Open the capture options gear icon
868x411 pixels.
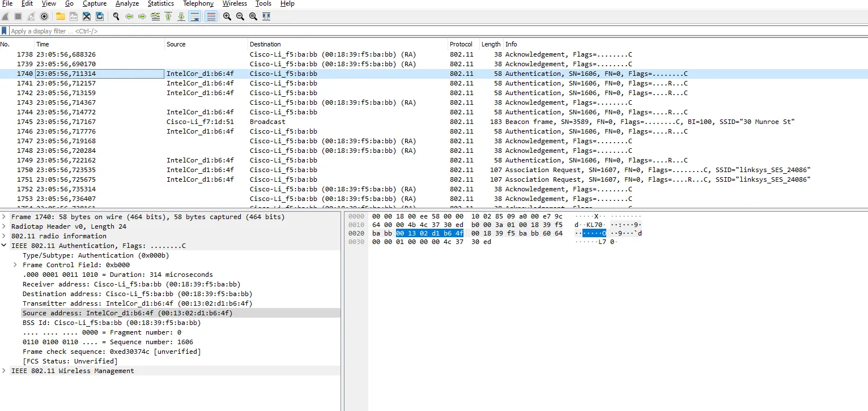pyautogui.click(x=44, y=16)
